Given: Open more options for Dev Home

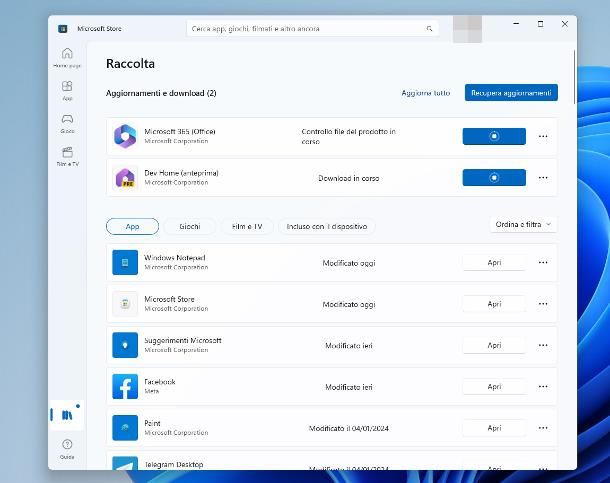Looking at the screenshot, I should click(x=543, y=178).
